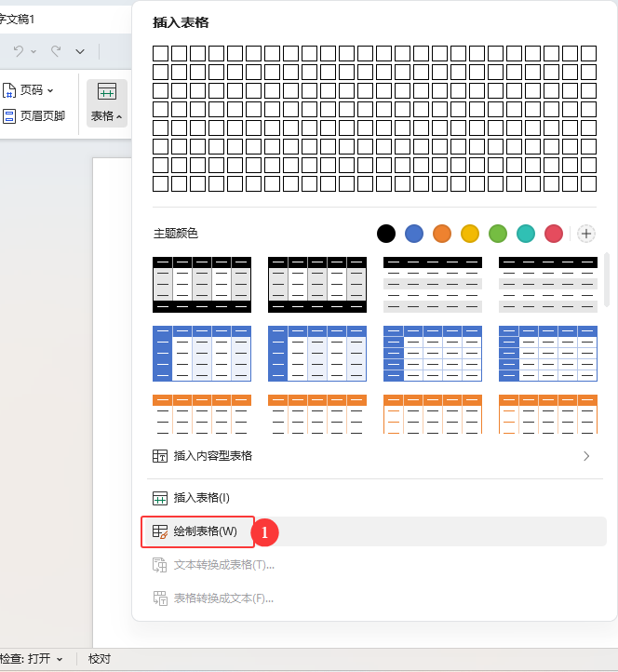Click the redo arrow icon
The image size is (618, 672).
coord(56,51)
